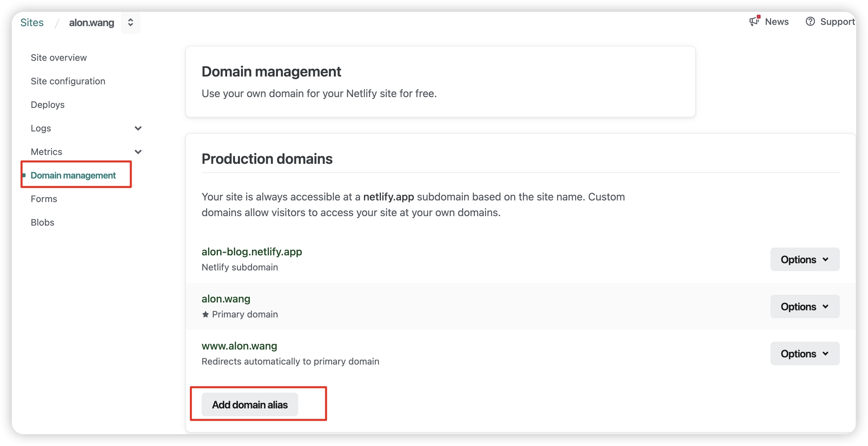Open the www.alon.wang domain link
The image size is (868, 446).
pos(239,346)
